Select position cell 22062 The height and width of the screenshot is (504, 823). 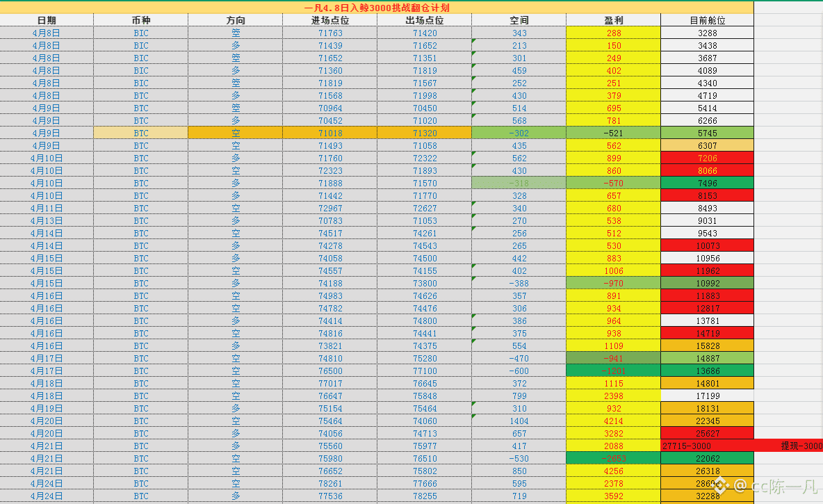pos(707,458)
